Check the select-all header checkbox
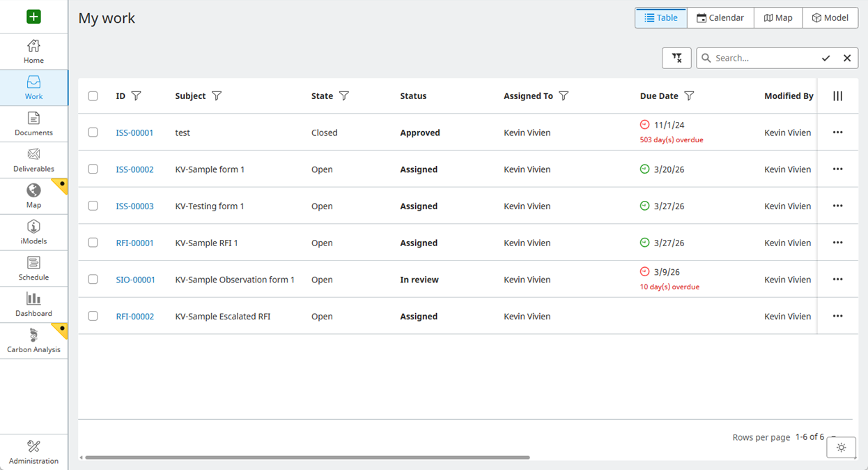 (x=93, y=96)
